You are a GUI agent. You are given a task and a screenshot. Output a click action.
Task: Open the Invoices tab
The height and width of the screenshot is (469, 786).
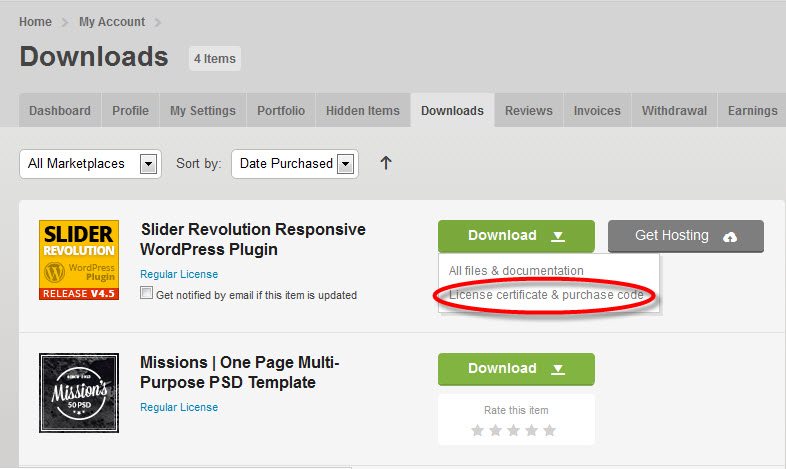coord(597,110)
